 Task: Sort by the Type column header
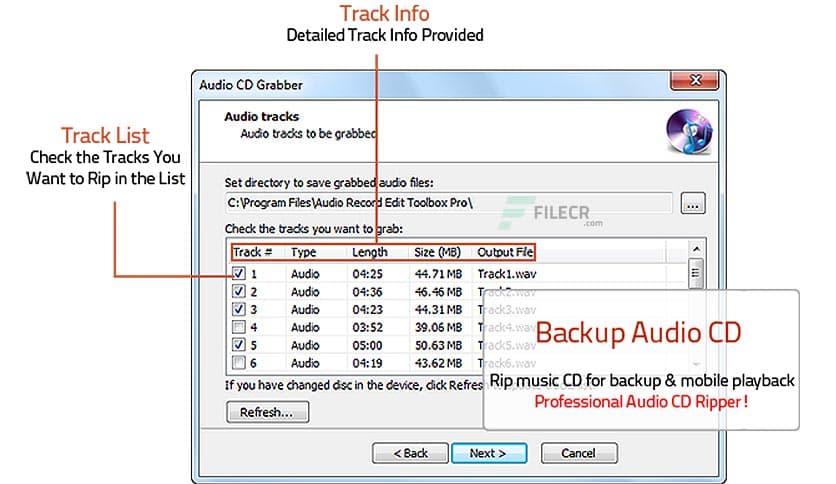[303, 252]
